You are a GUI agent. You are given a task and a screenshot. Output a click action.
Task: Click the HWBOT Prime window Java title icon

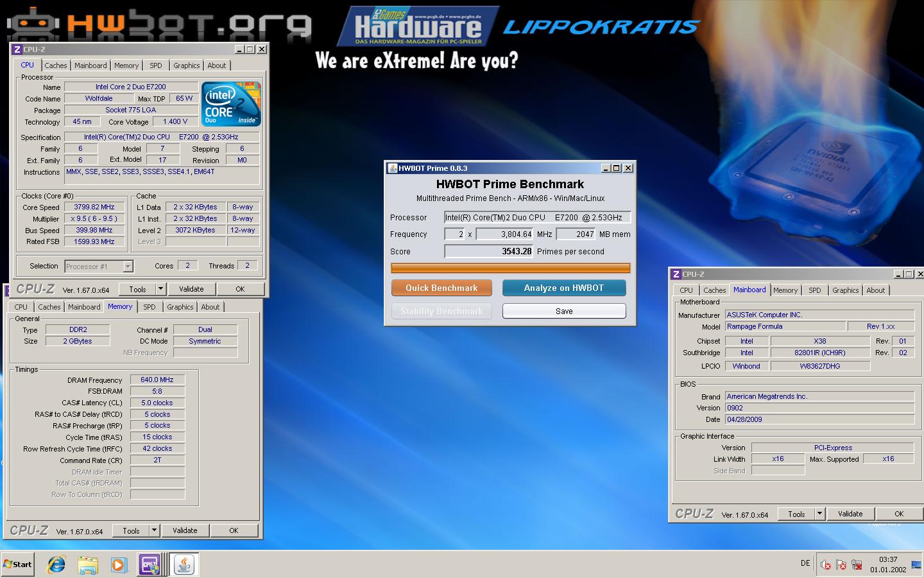point(392,168)
